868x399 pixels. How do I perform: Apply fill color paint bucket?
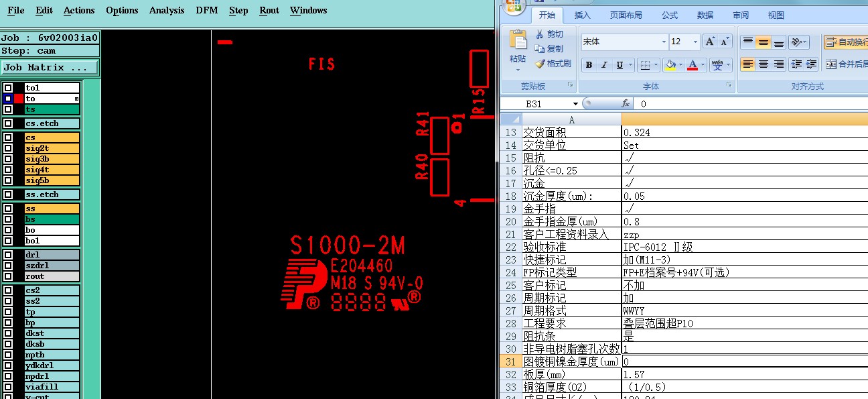click(x=670, y=65)
